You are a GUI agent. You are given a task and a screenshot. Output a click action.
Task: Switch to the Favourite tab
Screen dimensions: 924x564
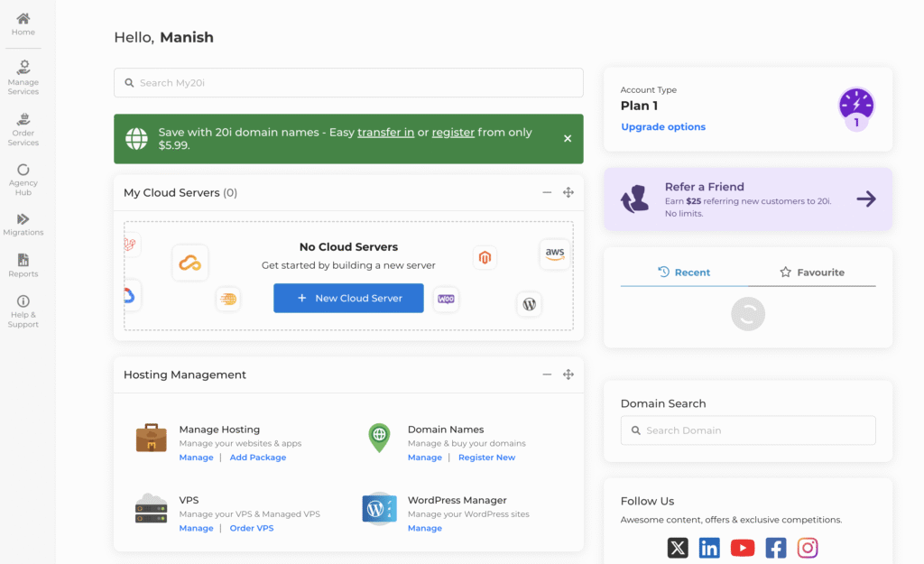tap(812, 273)
